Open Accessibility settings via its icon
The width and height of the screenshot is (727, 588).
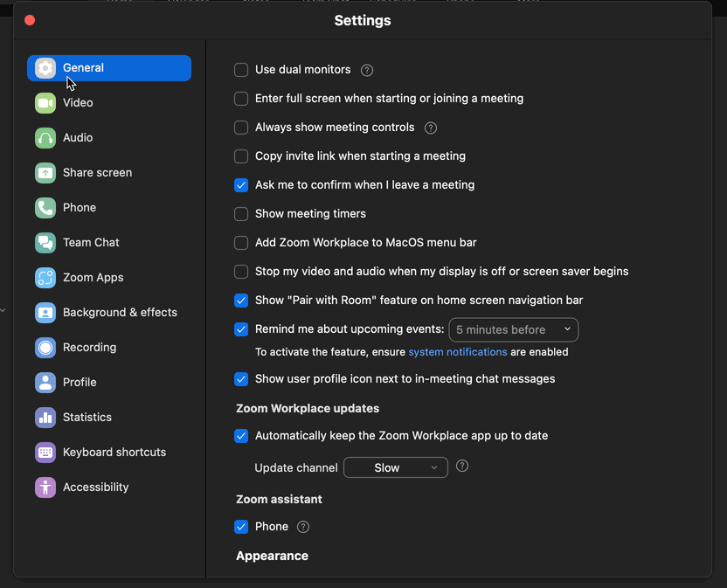pos(45,487)
